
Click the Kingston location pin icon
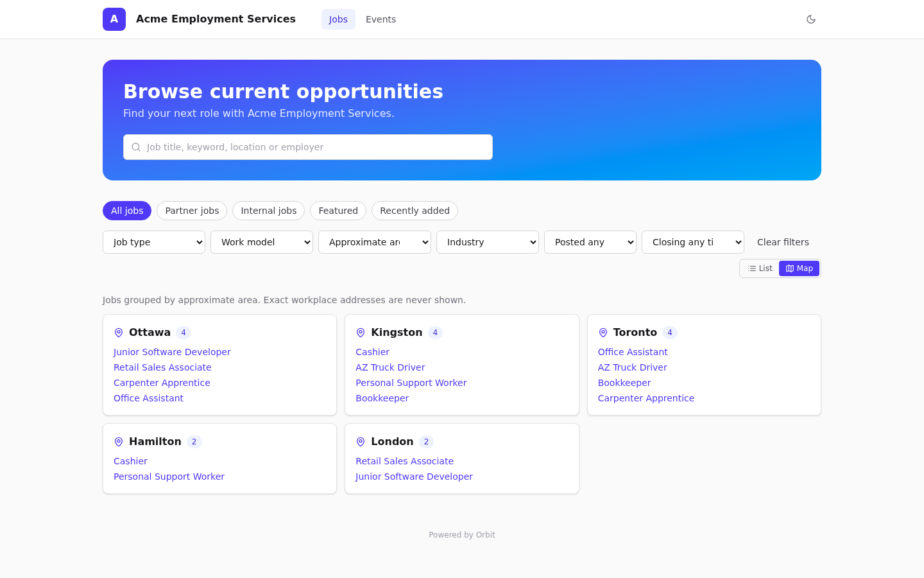(x=361, y=333)
